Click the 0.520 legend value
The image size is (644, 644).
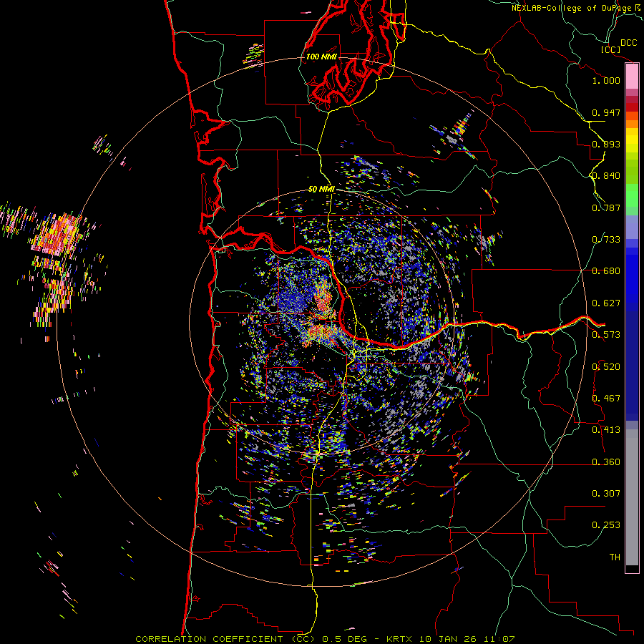[x=606, y=366]
